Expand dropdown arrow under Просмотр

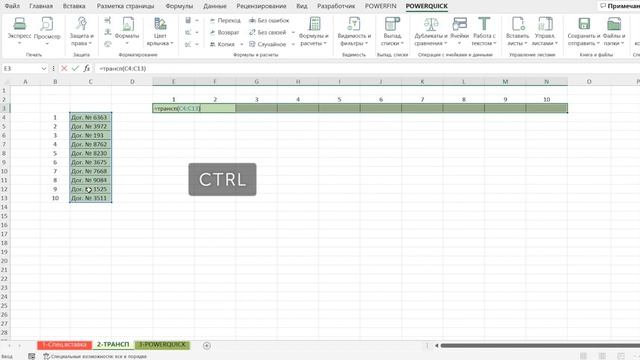(x=47, y=43)
